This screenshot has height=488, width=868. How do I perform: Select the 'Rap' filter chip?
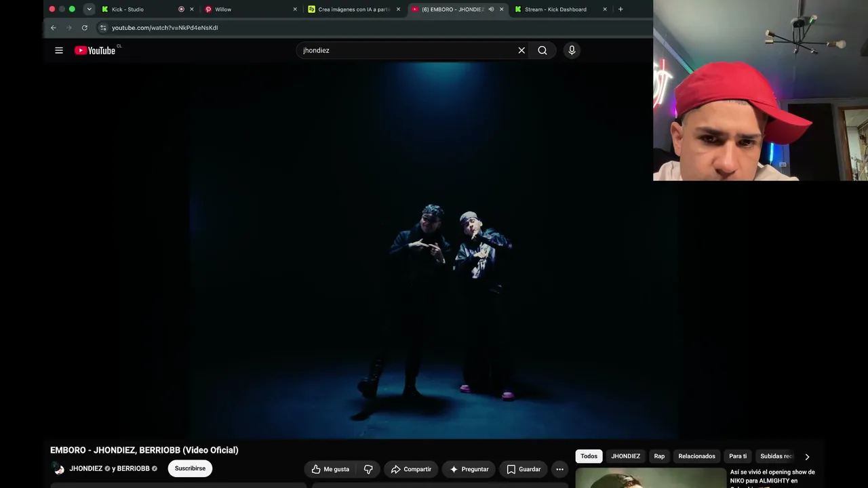659,456
